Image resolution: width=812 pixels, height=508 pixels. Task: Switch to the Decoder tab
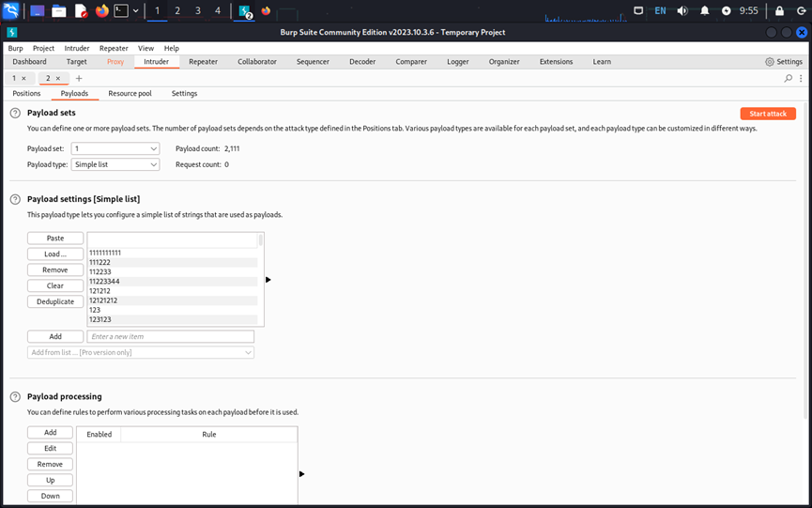pyautogui.click(x=362, y=62)
